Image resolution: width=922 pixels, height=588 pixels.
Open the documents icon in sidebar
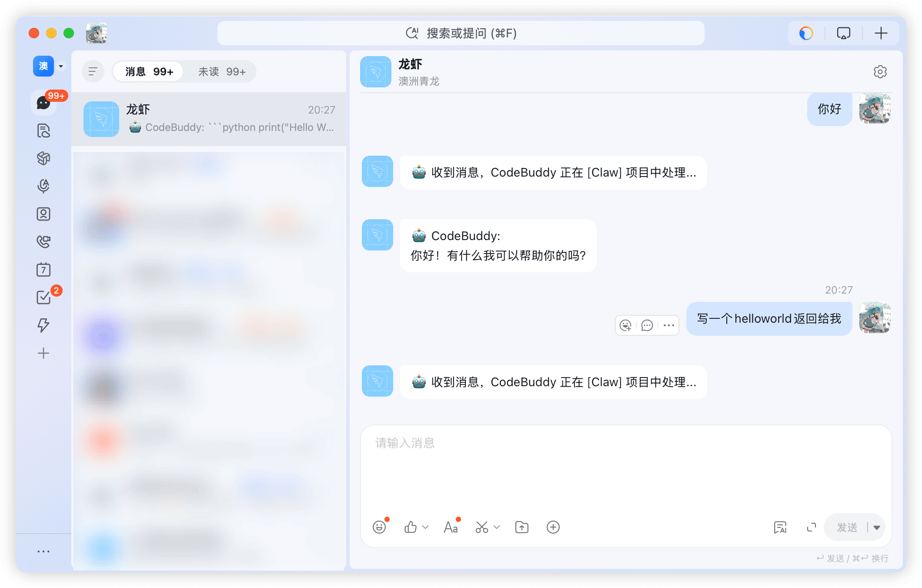point(43,130)
